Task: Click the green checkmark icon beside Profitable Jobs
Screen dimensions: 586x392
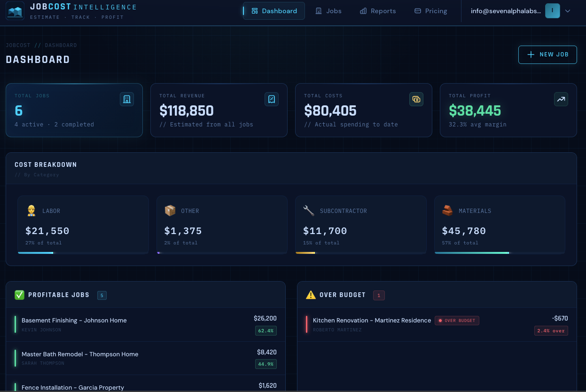Action: 19,295
